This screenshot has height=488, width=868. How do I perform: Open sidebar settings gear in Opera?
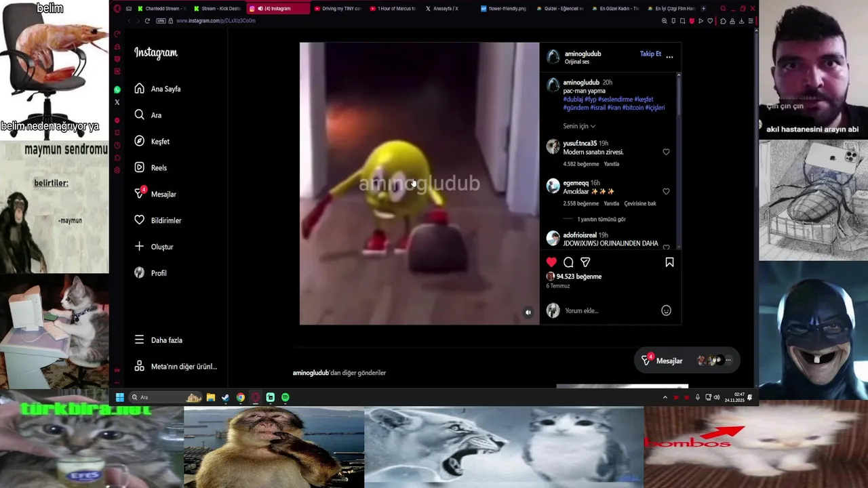pyautogui.click(x=117, y=169)
